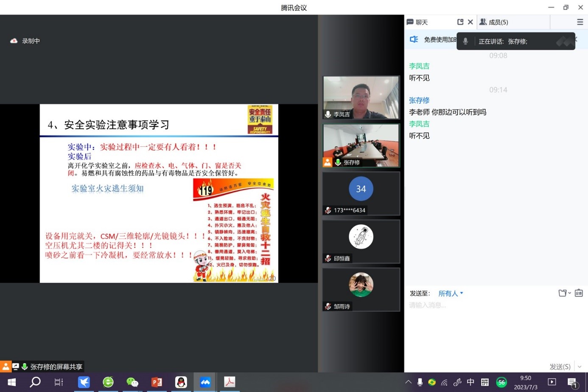The width and height of the screenshot is (588, 392).
Task: Click the file send folder icon
Action: 563,293
